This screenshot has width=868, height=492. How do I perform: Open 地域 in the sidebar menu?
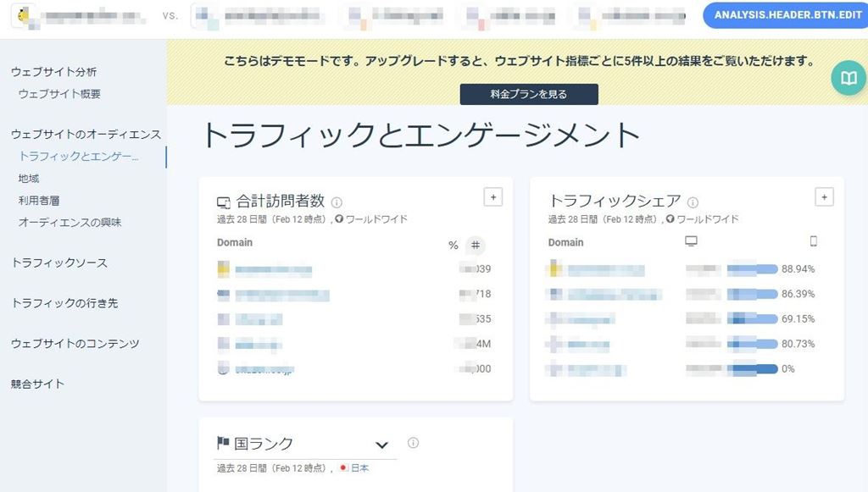tap(29, 179)
